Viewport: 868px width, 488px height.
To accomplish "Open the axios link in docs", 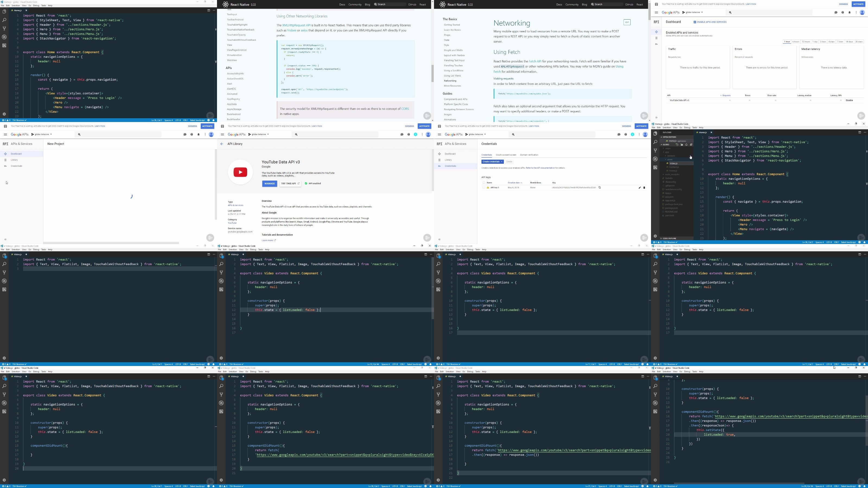I will click(304, 30).
